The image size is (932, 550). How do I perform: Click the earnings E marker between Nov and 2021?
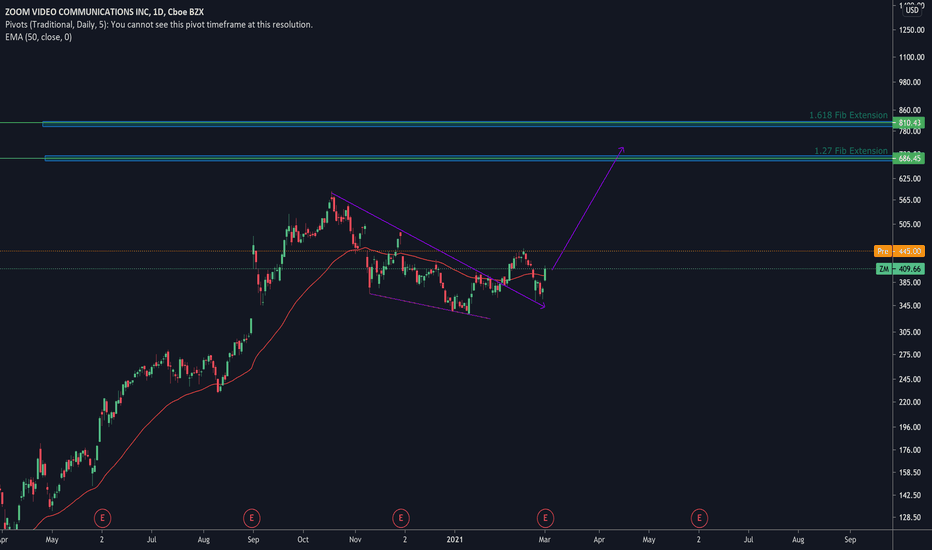tap(401, 518)
